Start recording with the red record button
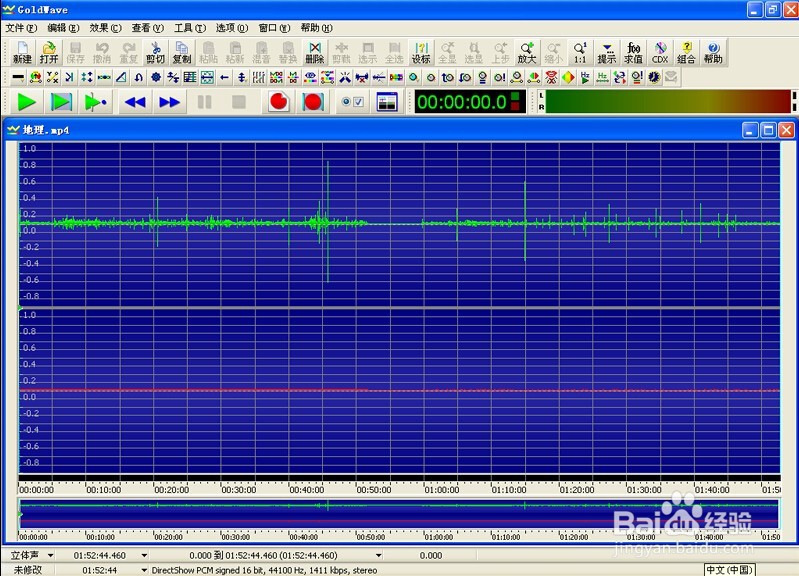The width and height of the screenshot is (799, 576). (x=279, y=102)
